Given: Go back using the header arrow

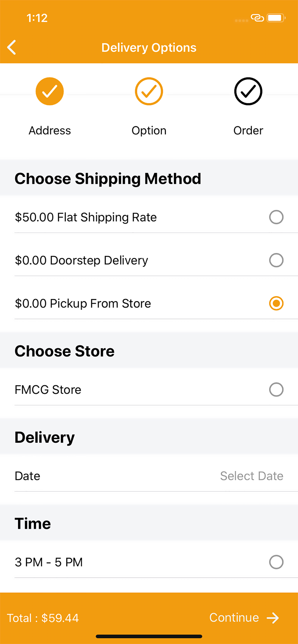Looking at the screenshot, I should [12, 47].
